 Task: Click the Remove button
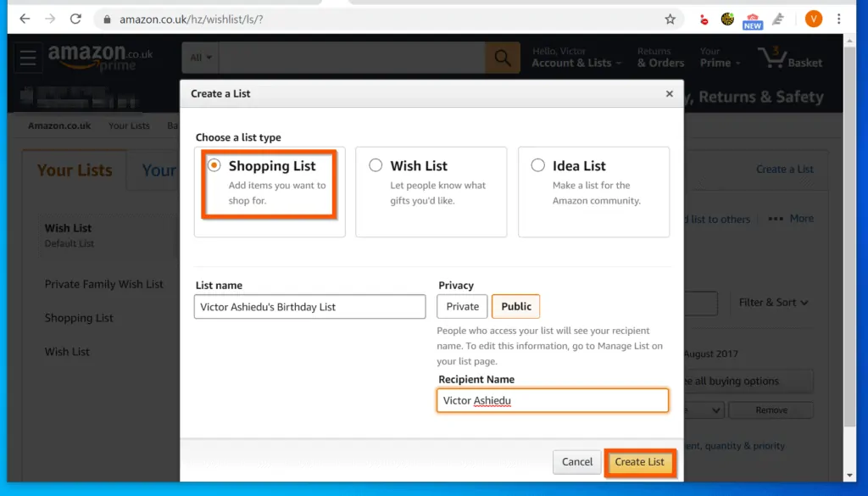(x=771, y=410)
